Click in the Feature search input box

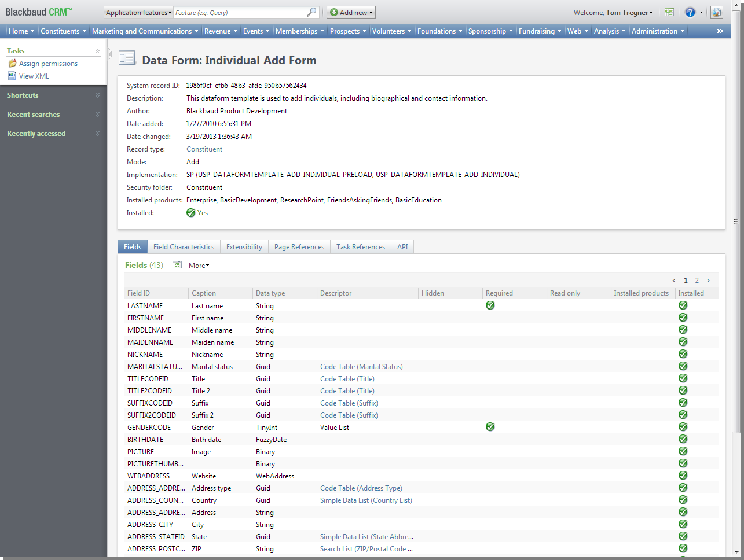pos(240,12)
